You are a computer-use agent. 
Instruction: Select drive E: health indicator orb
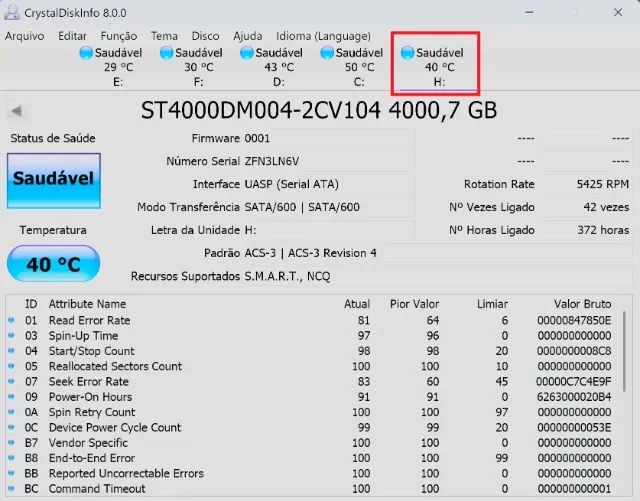click(86, 53)
